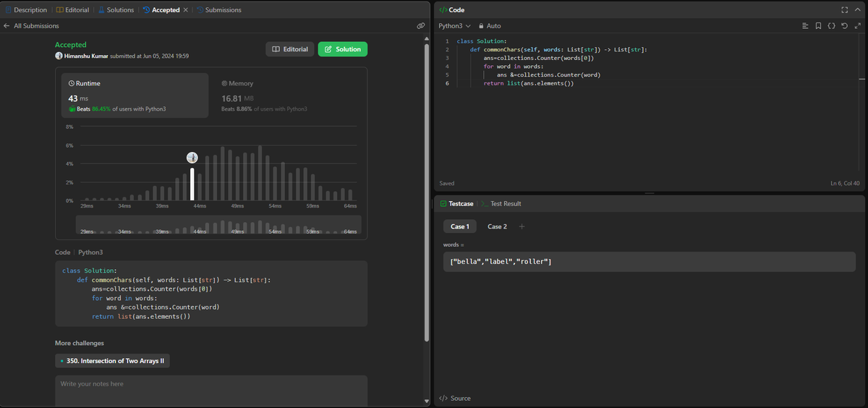Copy submission link via chain icon
Viewport: 868px width, 408px height.
click(x=421, y=25)
